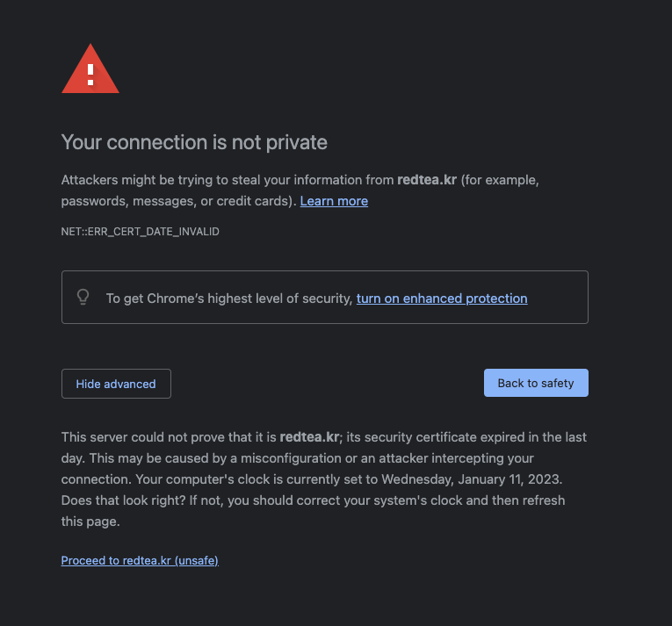
Task: Click the NET::ERR_CERT_DATE_INVALID error code
Action: (x=141, y=232)
